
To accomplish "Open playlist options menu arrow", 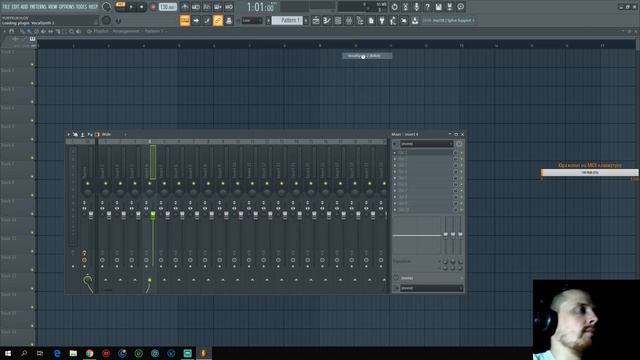I will [4, 31].
